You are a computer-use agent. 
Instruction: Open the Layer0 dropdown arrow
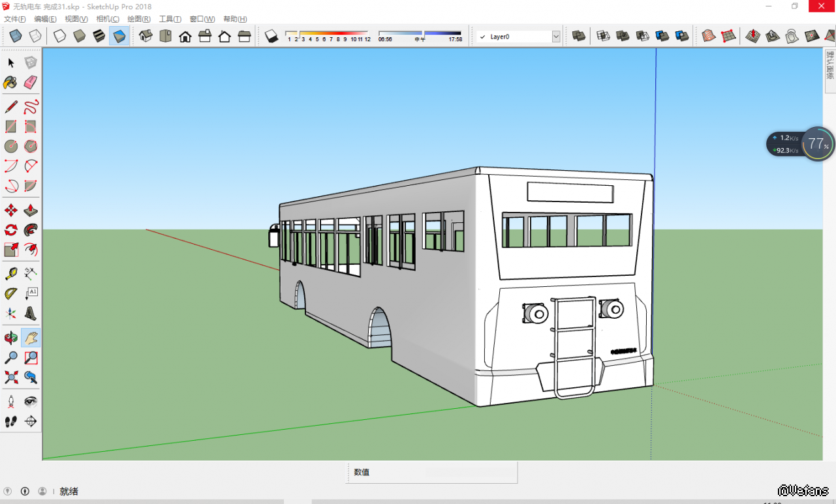point(556,37)
